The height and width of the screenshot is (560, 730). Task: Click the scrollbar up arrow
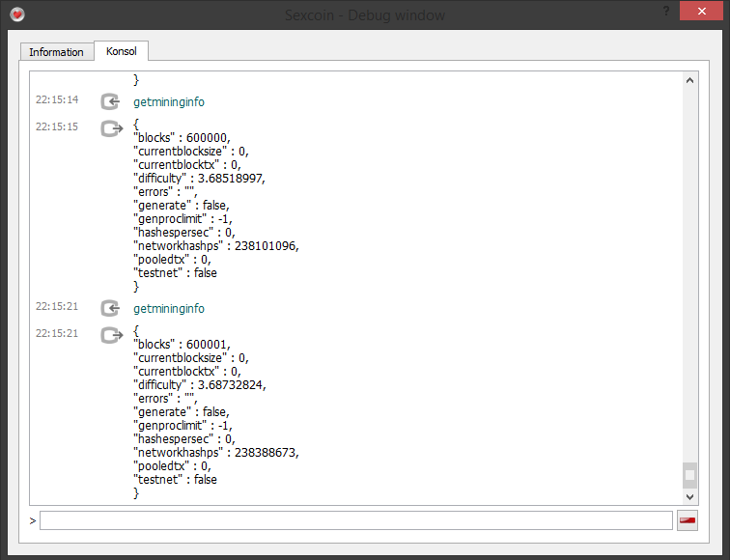tap(690, 80)
